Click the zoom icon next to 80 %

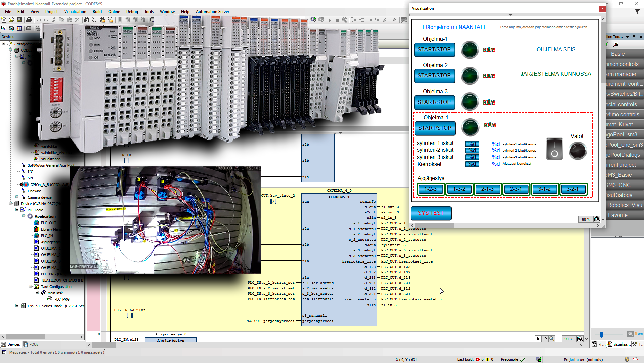(597, 219)
